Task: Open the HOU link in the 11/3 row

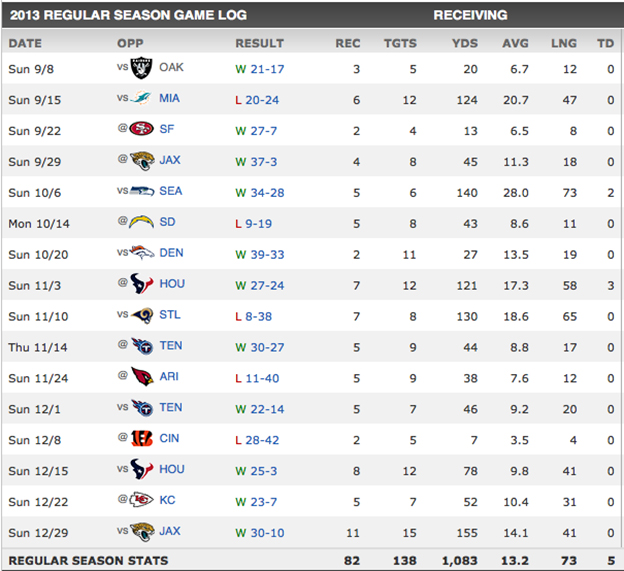Action: pyautogui.click(x=172, y=284)
